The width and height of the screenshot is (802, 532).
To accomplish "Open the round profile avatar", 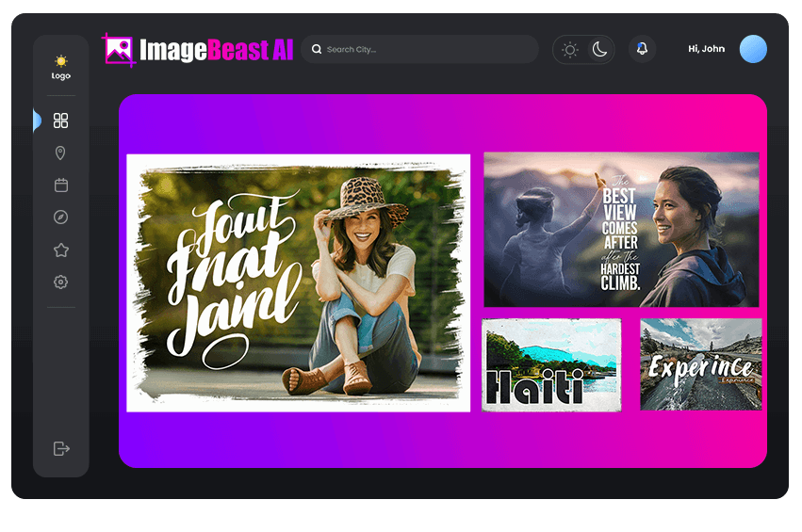I will (753, 49).
